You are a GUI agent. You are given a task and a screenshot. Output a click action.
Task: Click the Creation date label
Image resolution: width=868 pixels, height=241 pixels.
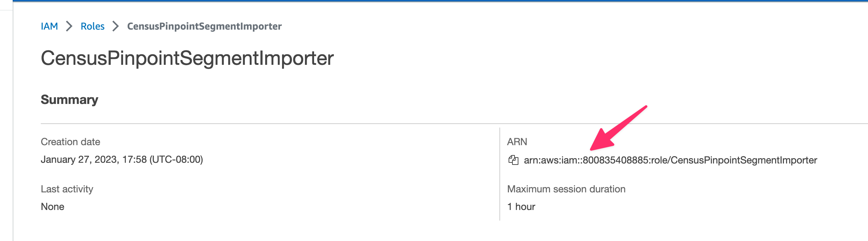(70, 142)
